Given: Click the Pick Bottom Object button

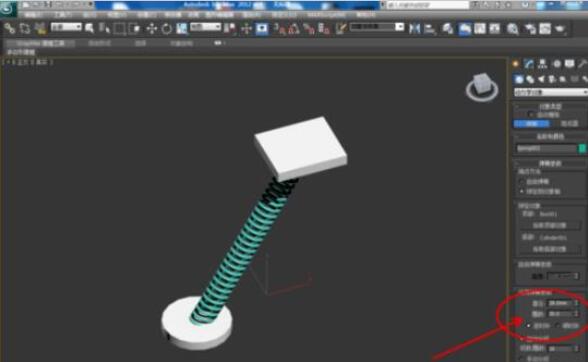Looking at the screenshot, I should pos(550,249).
